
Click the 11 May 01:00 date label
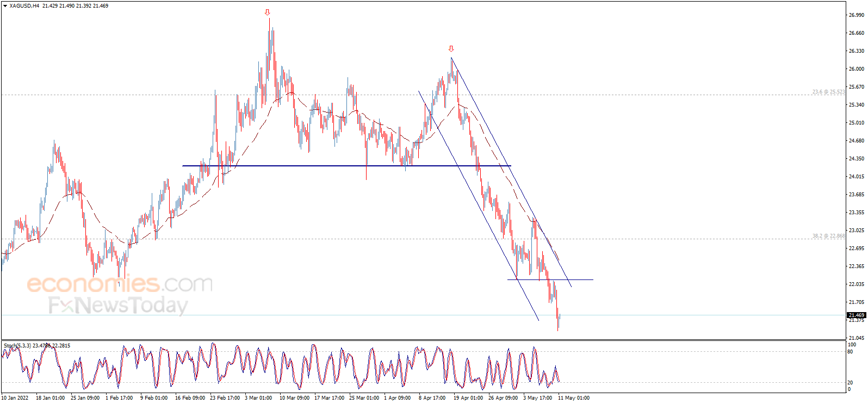click(x=573, y=398)
